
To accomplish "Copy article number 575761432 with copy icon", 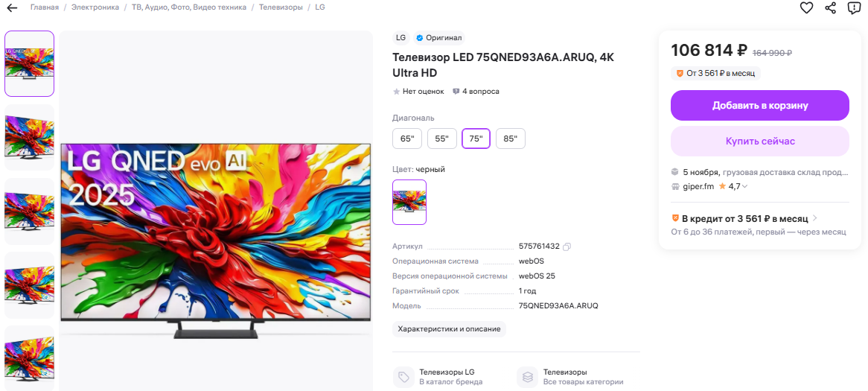I will [567, 247].
